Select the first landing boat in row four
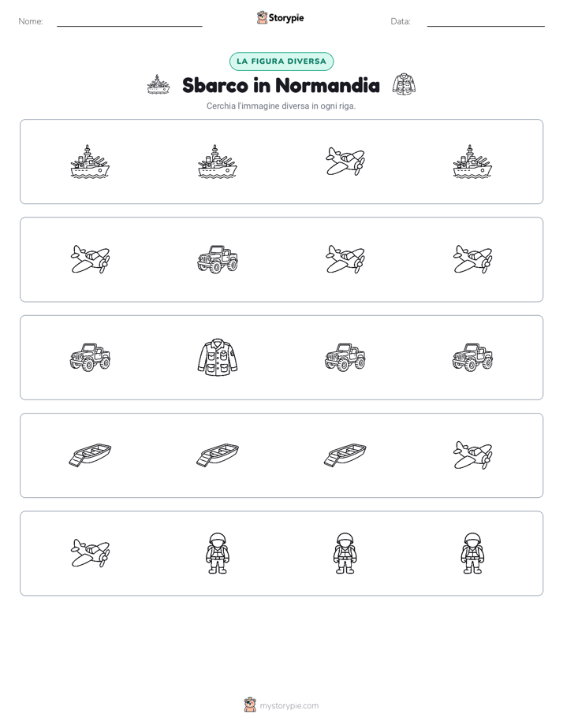The image size is (563, 728). click(x=90, y=455)
